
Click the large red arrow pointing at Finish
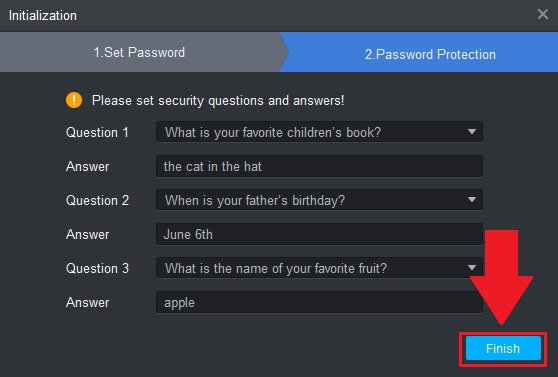click(501, 277)
